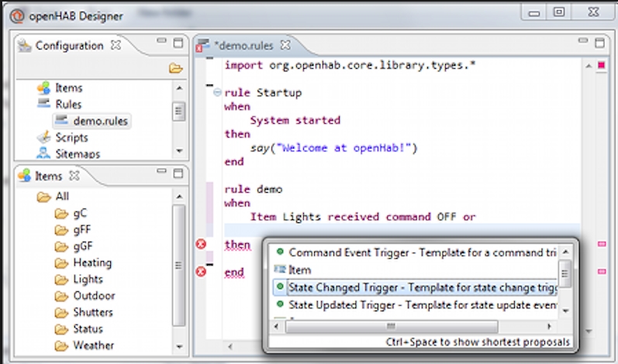618x364 pixels.
Task: Close the Configuration view tab
Action: pyautogui.click(x=116, y=45)
